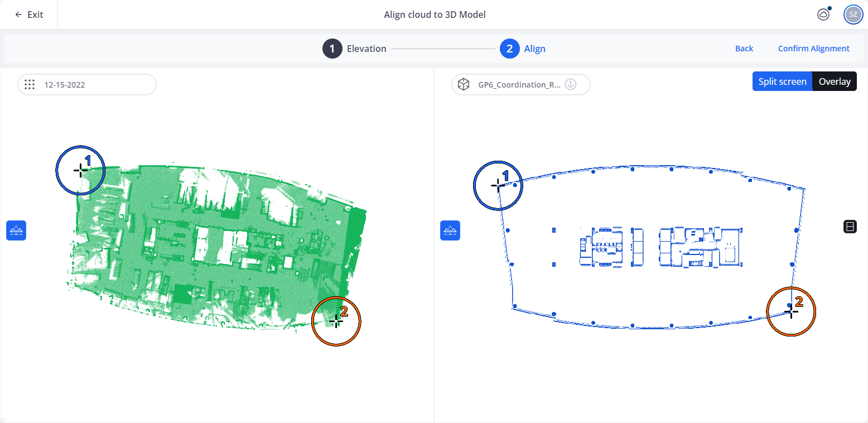Screen dimensions: 868x423
Task: Open the SZ user avatar menu
Action: click(853, 15)
